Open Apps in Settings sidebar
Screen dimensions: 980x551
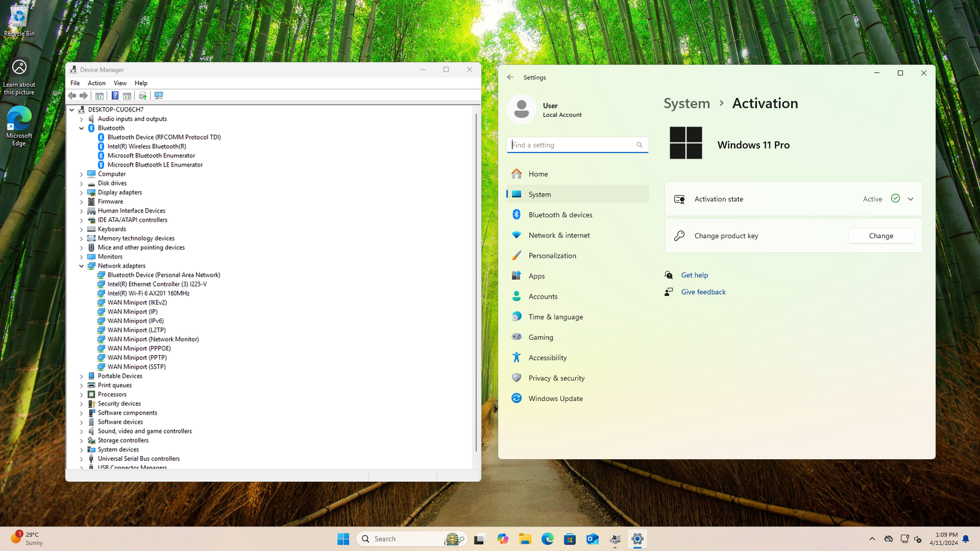(578, 276)
